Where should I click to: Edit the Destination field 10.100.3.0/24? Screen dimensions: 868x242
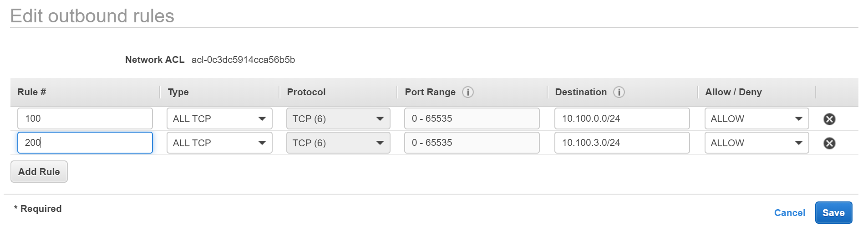click(621, 143)
